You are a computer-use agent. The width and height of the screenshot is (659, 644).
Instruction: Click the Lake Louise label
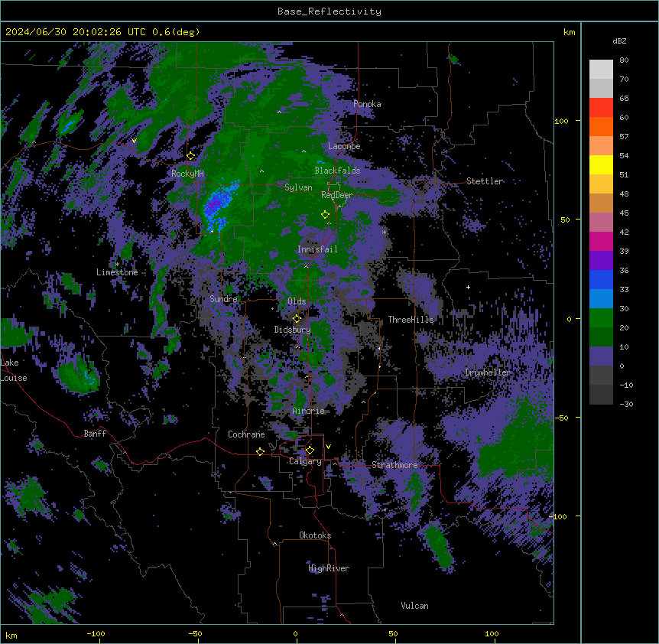[12, 370]
